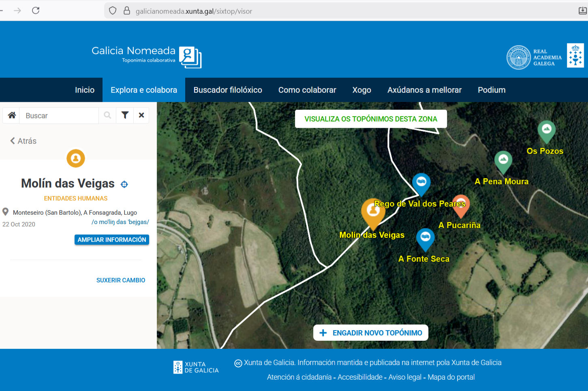588x391 pixels.
Task: Click the browser reload button
Action: click(x=36, y=11)
